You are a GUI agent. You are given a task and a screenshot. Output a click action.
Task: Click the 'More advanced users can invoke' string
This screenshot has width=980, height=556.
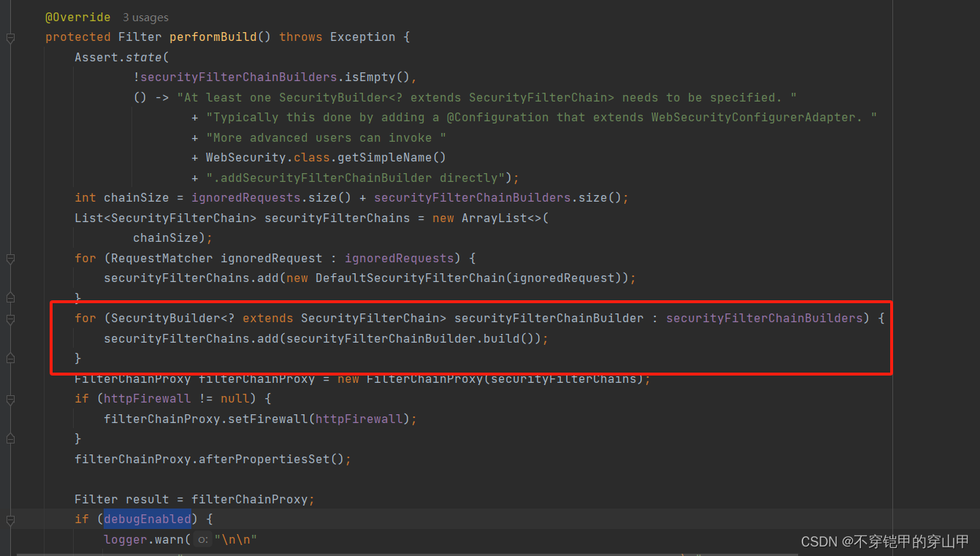[326, 137]
